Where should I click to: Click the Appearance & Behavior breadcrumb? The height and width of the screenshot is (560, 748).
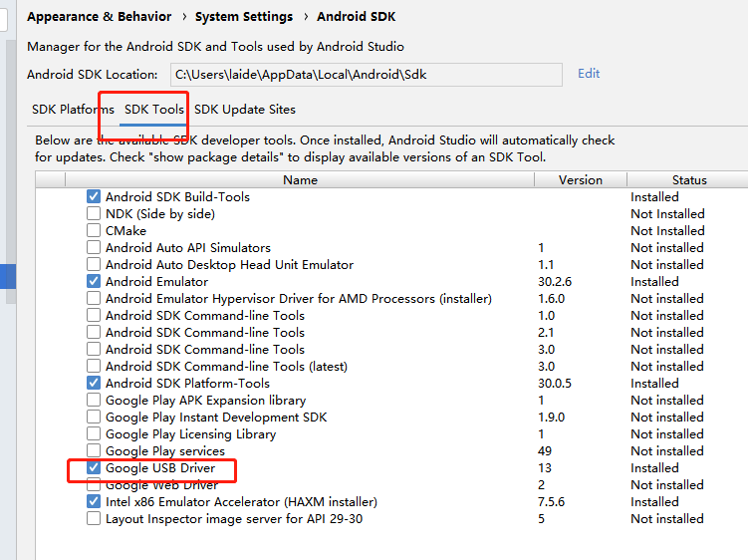(x=100, y=17)
